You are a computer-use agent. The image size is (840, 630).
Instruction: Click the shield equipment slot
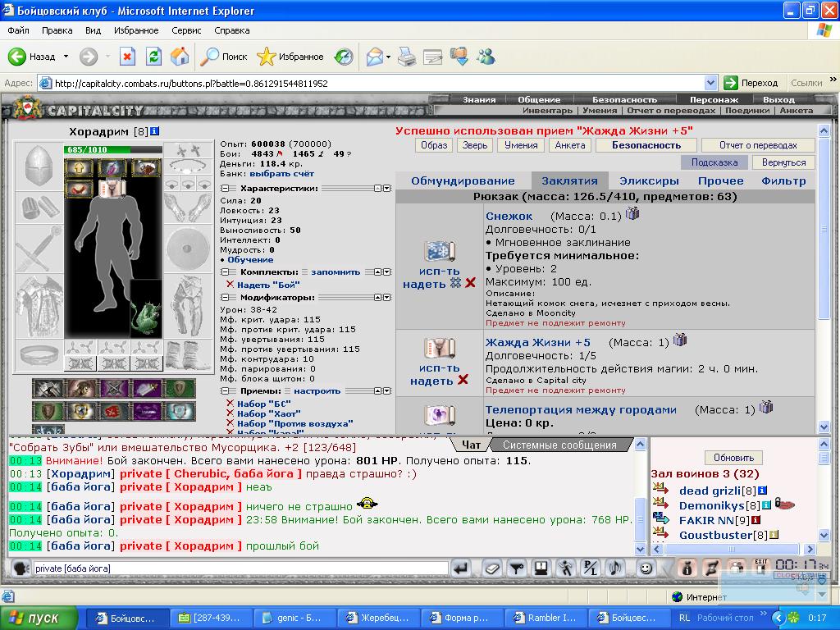[185, 247]
